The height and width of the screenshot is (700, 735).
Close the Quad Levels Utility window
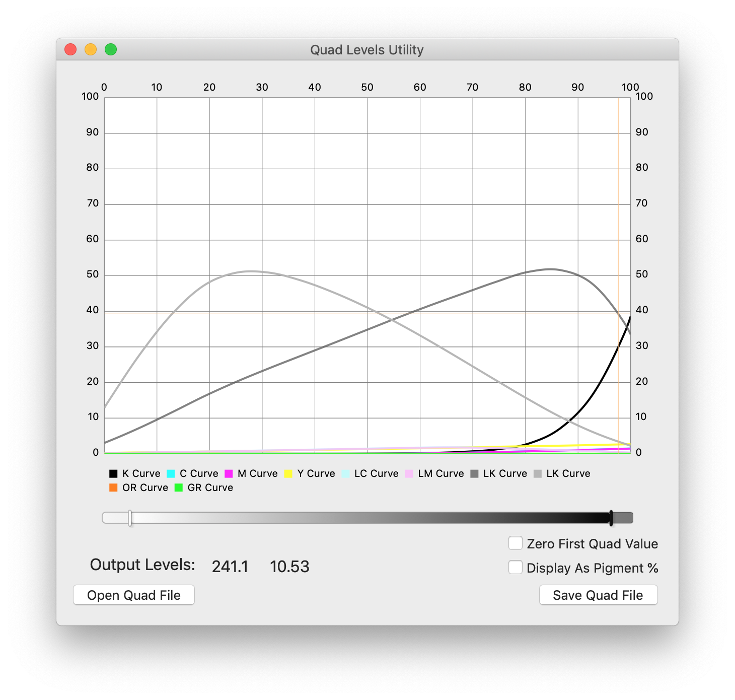pos(70,49)
